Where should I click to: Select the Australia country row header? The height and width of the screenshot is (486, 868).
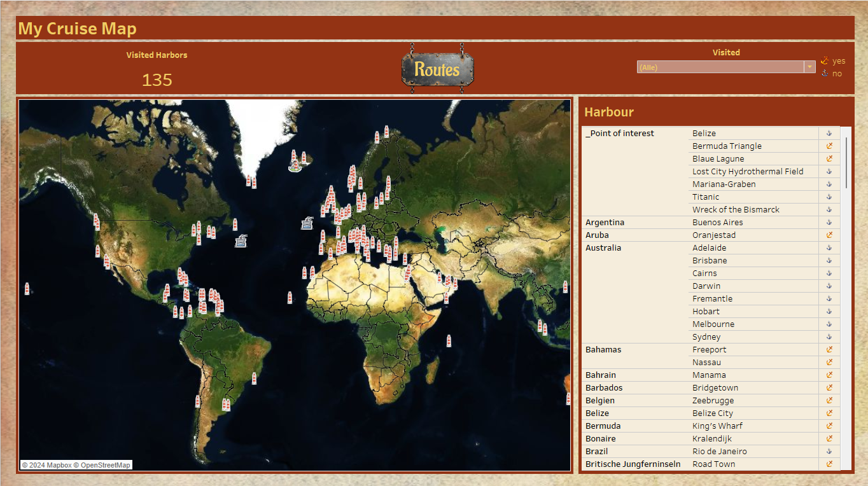[x=603, y=248]
